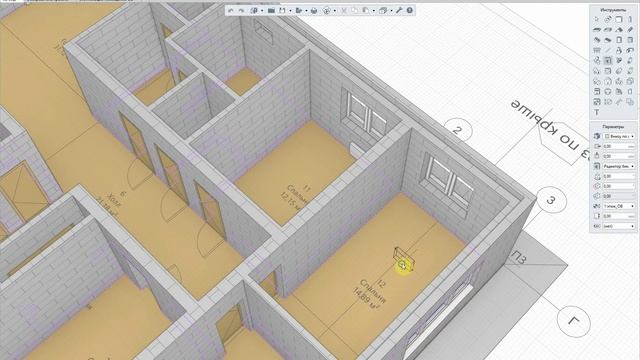Select the Text tool (T icon)
640x360 pixels.
tap(597, 112)
